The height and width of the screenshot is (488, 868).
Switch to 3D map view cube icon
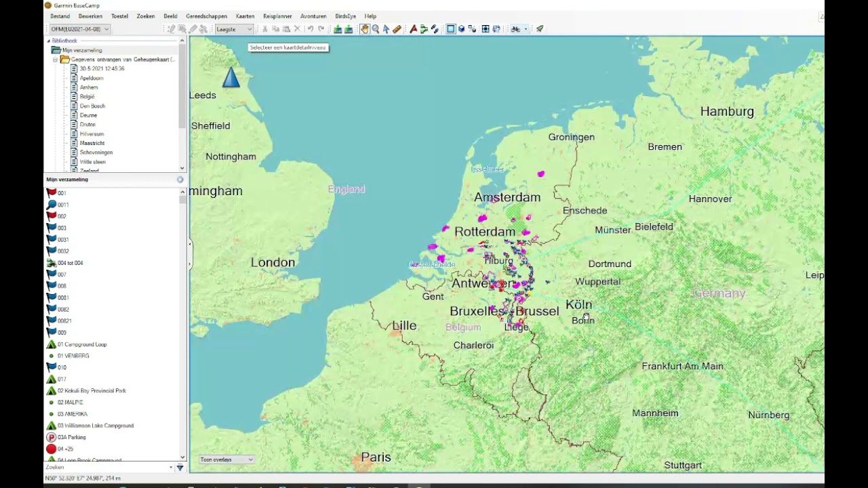point(461,29)
